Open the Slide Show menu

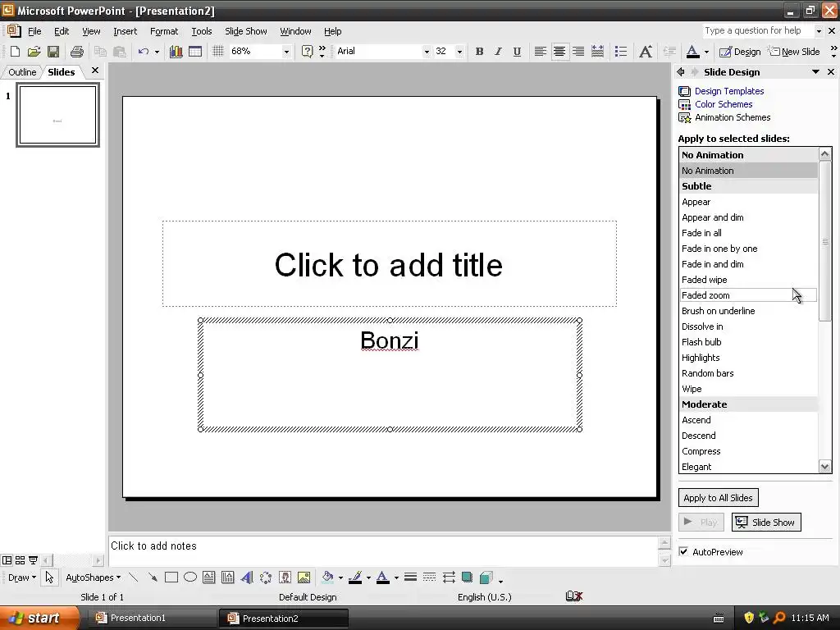click(x=246, y=31)
